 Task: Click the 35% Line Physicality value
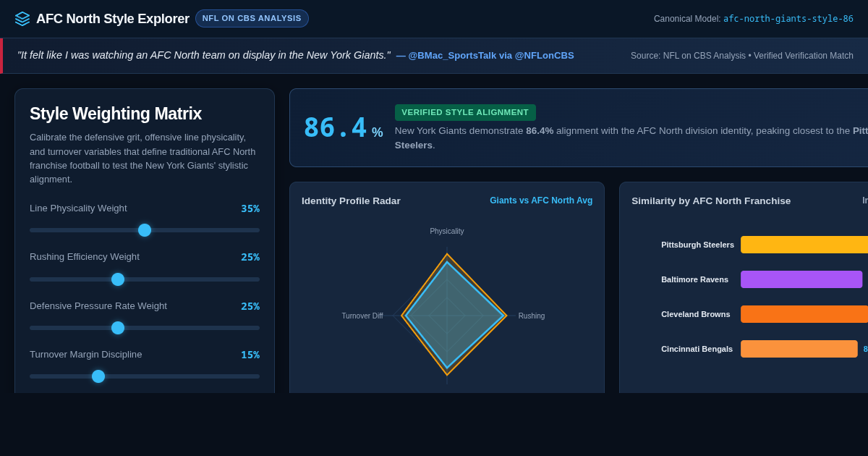click(250, 208)
